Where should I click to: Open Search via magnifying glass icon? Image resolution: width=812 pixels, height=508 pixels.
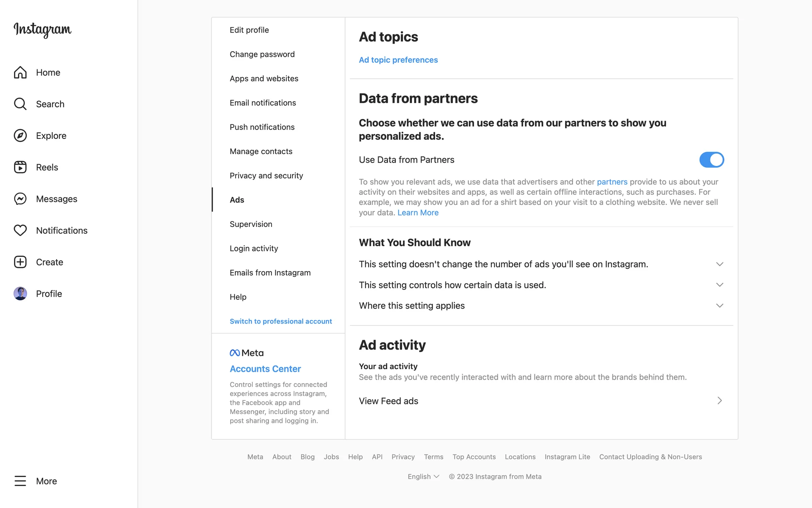pyautogui.click(x=20, y=104)
